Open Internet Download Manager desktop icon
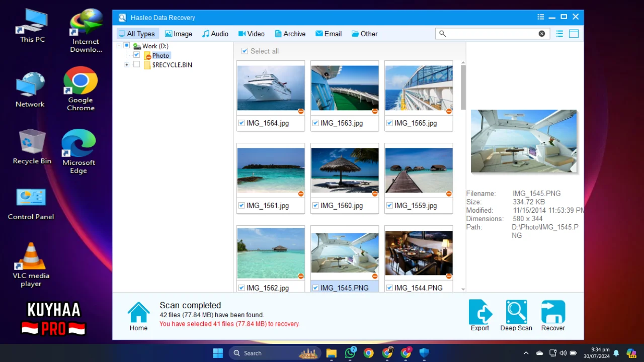 coord(86,31)
